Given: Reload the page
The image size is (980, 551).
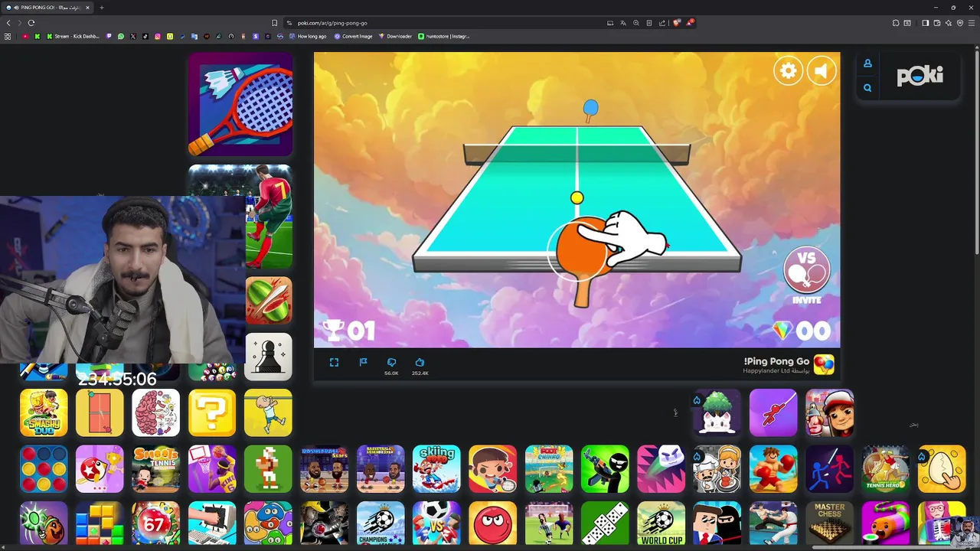Looking at the screenshot, I should point(31,23).
